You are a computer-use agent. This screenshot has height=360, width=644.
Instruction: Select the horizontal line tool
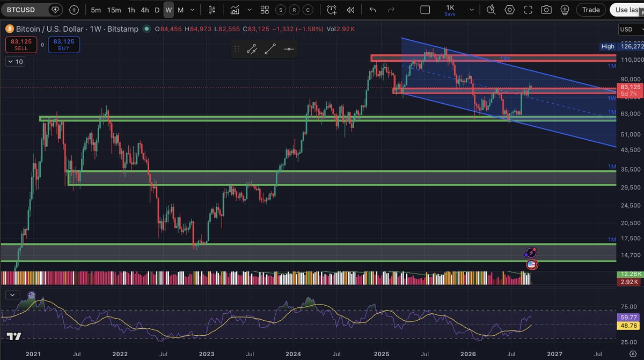[288, 49]
